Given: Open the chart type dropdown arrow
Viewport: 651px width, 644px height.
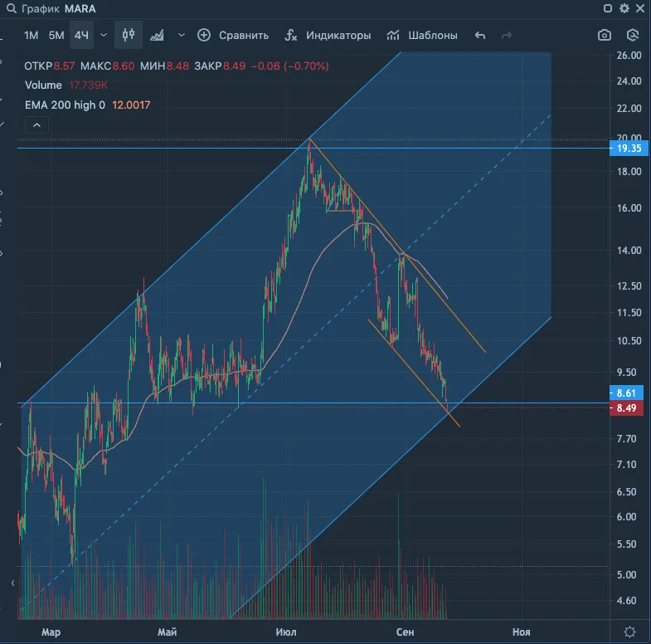Looking at the screenshot, I should coord(182,36).
